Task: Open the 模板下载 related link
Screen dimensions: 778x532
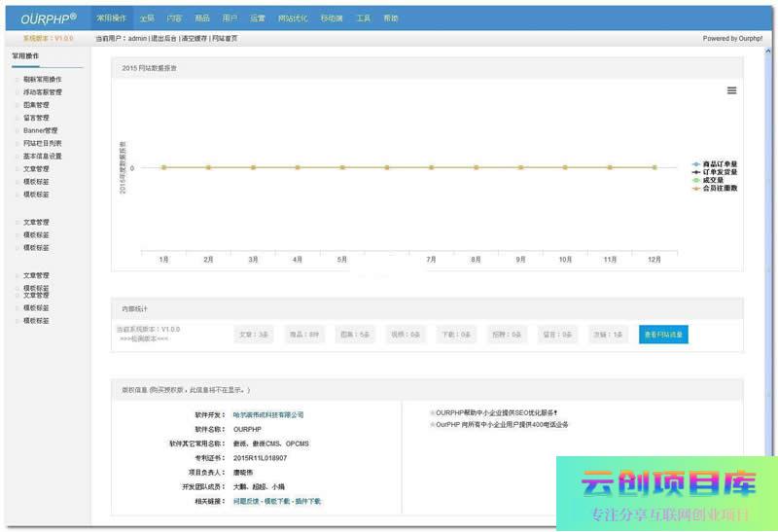Action: pos(279,501)
